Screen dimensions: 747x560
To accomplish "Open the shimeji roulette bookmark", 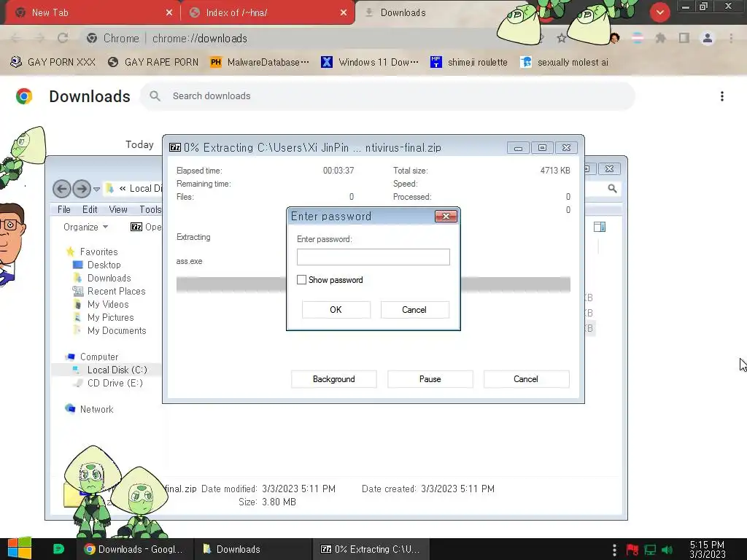I will (x=469, y=63).
